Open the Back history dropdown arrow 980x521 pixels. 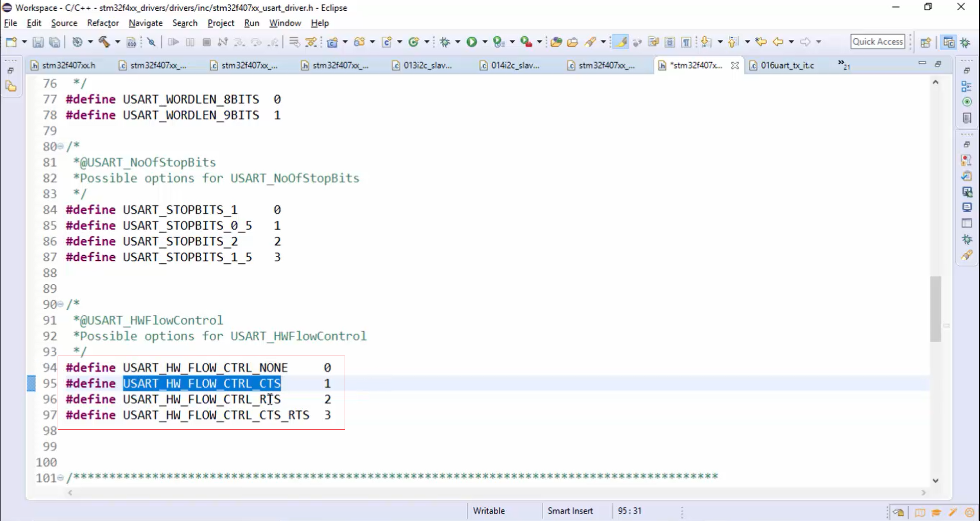point(791,42)
